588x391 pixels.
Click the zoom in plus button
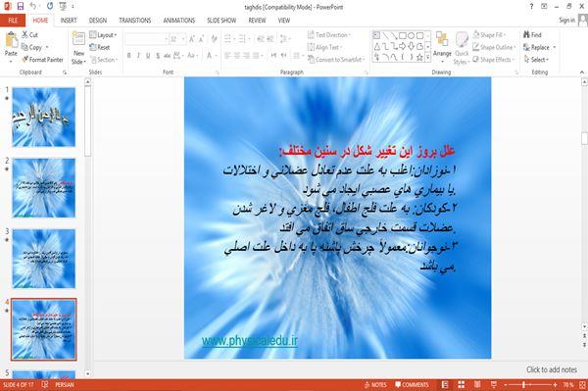[x=555, y=384]
